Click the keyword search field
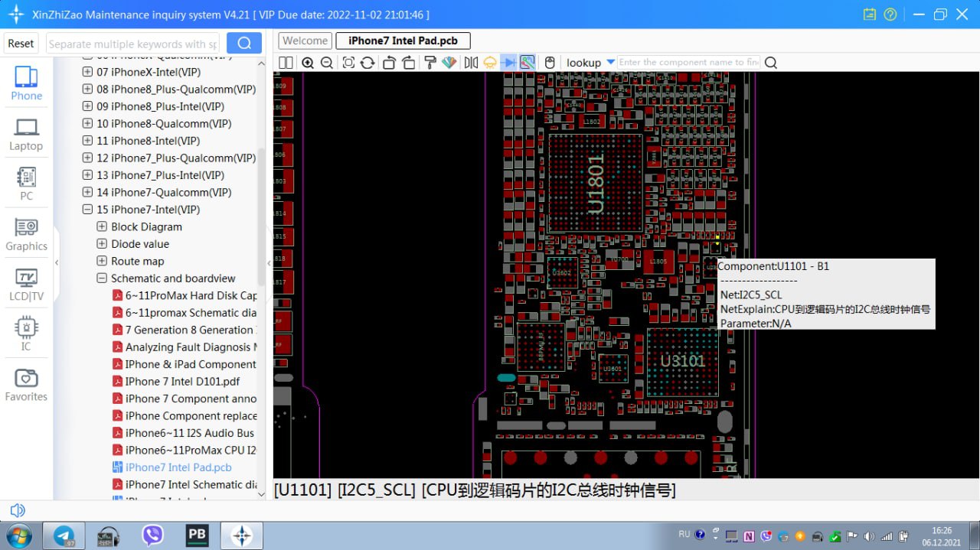 point(133,44)
